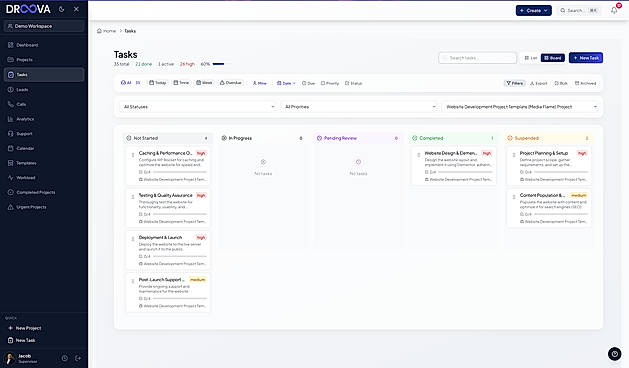Select the All tasks filter tab
This screenshot has width=629, height=368.
pyautogui.click(x=130, y=83)
